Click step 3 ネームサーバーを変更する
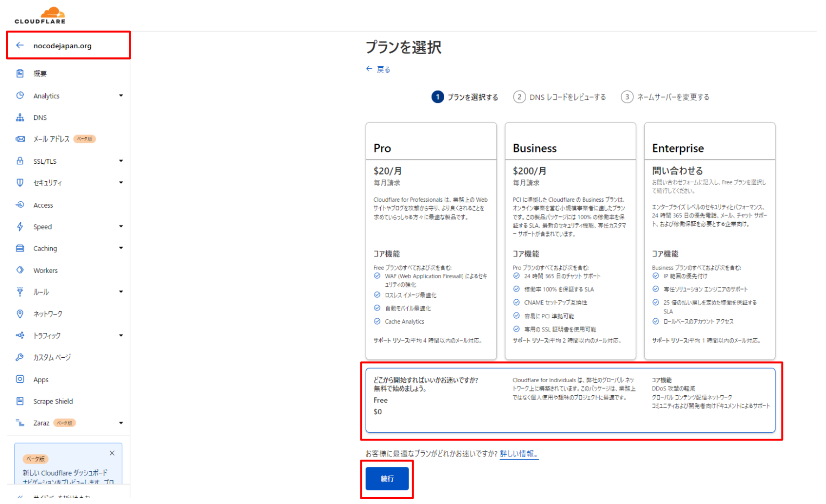This screenshot has height=504, width=826. (x=665, y=97)
